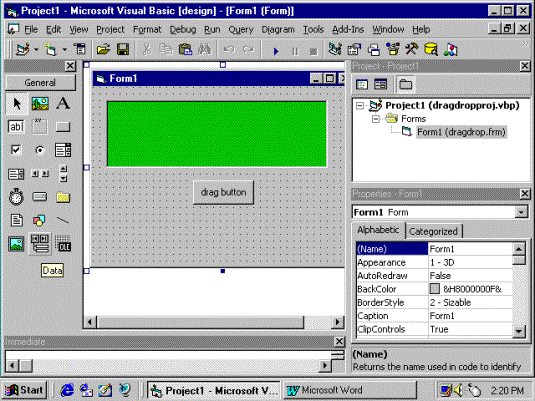Image resolution: width=535 pixels, height=401 pixels.
Task: Select the horizontal scrollbar control tool
Action: [x=40, y=174]
